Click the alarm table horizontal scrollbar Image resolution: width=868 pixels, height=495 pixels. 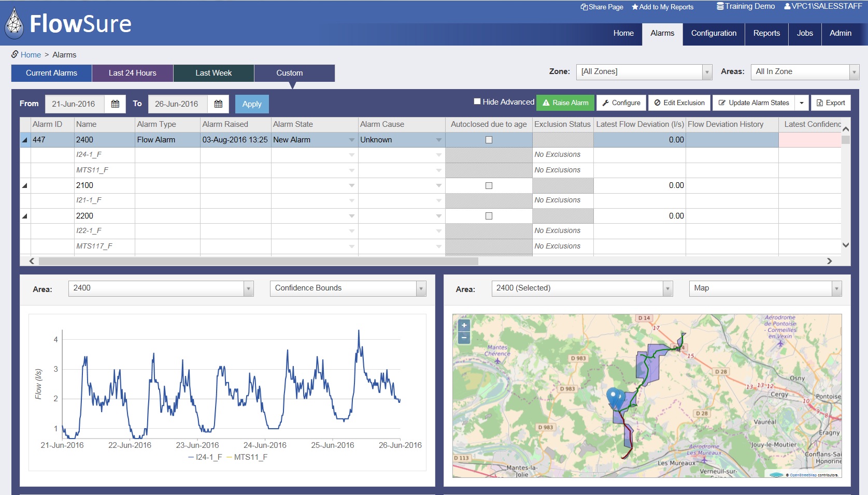258,261
